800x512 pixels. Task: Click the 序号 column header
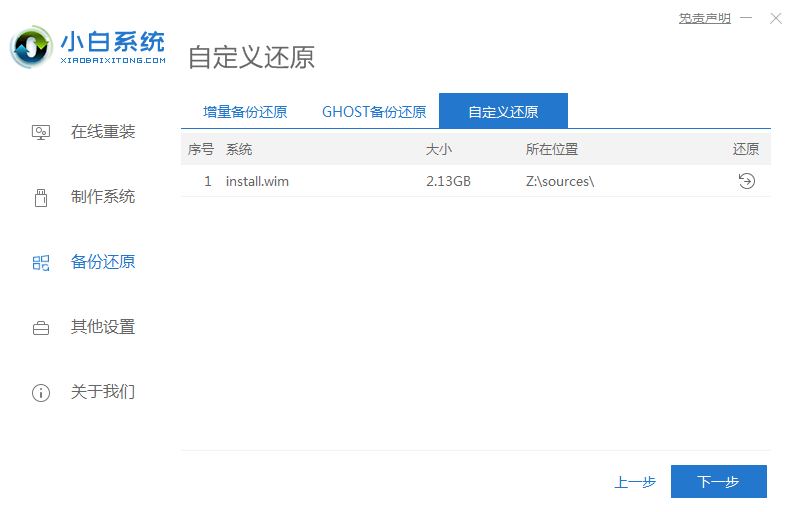click(201, 149)
